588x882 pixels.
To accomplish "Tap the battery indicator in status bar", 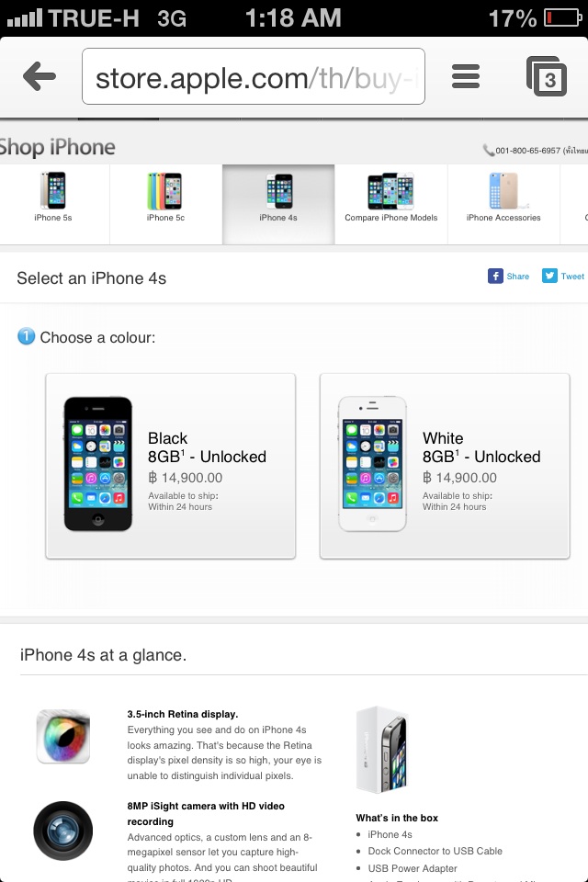I will pos(562,18).
